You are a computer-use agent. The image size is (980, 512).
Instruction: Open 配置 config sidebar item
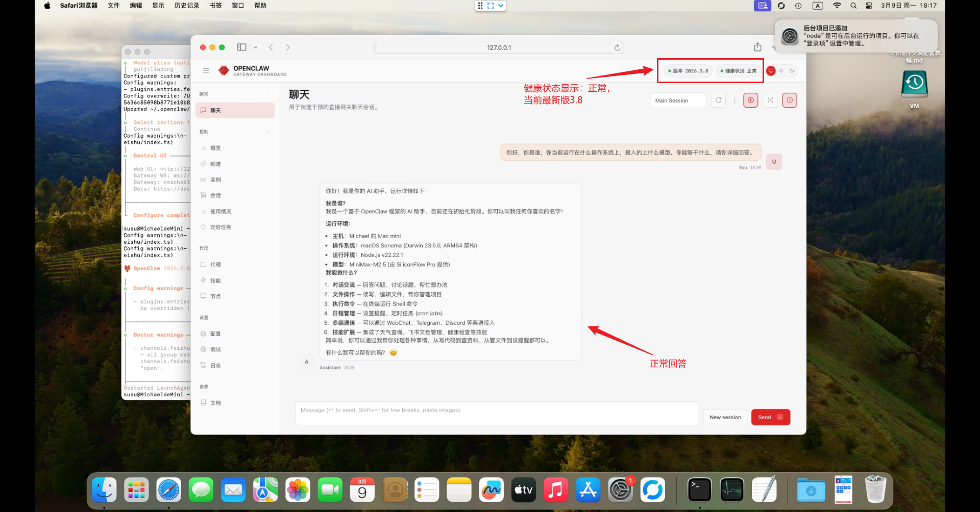point(235,334)
